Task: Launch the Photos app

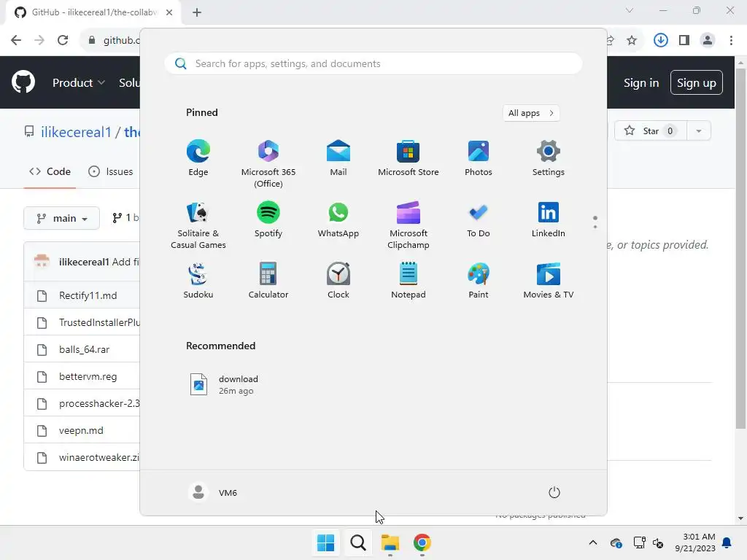Action: 479,158
